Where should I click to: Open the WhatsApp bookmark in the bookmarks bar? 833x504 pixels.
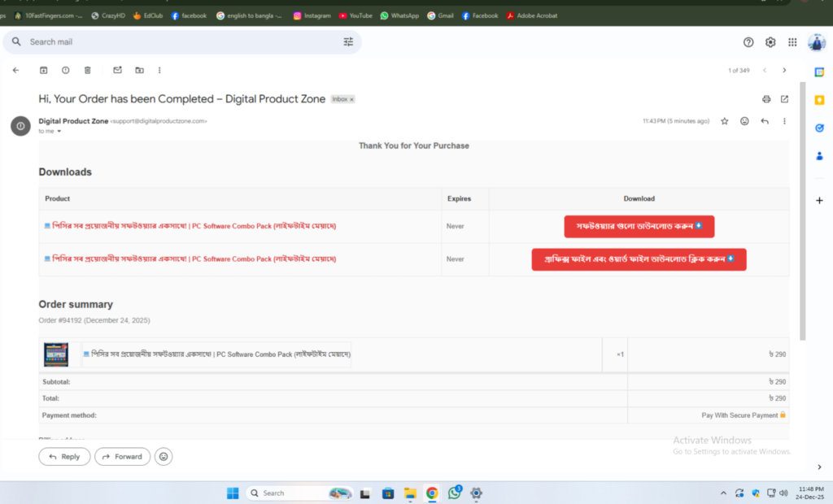click(399, 15)
